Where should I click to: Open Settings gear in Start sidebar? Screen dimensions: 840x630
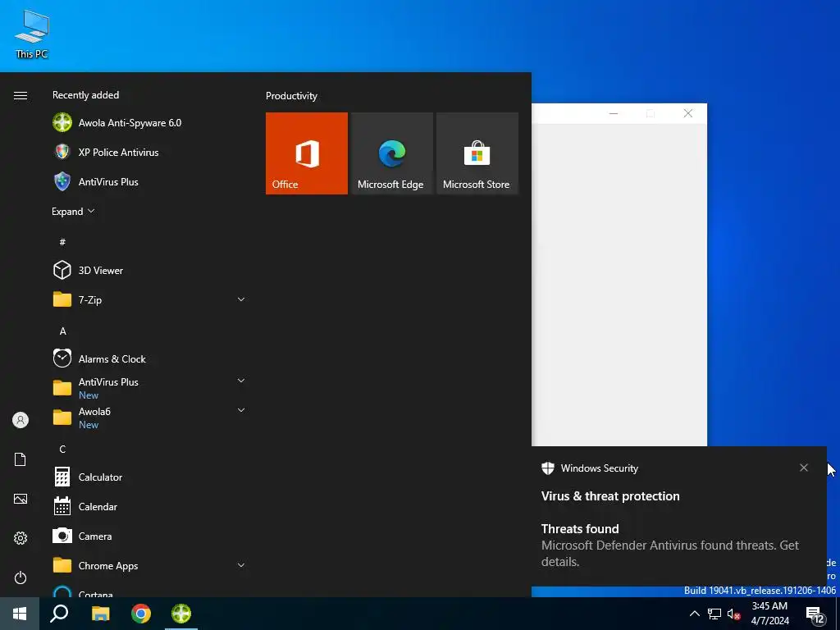coord(21,538)
